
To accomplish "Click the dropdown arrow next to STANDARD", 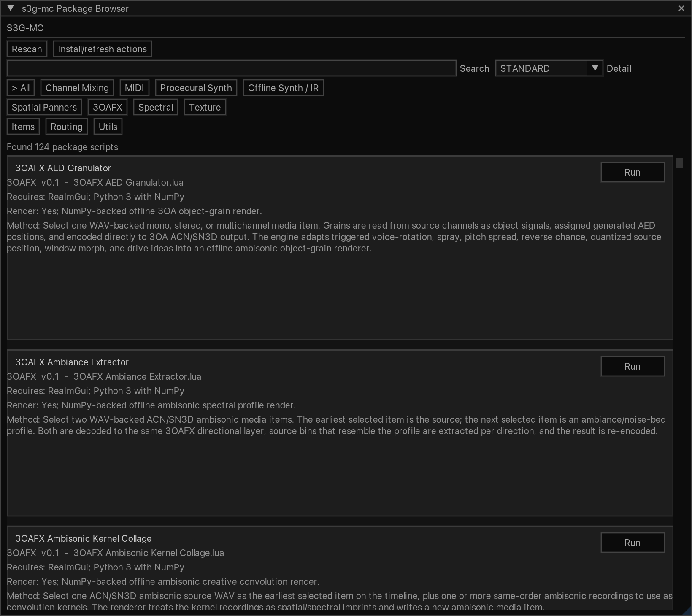I will (595, 68).
